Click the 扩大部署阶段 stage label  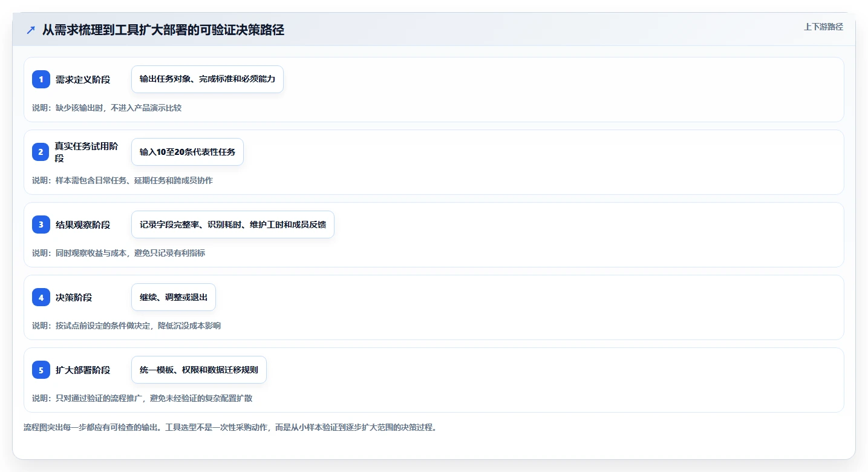pos(83,370)
